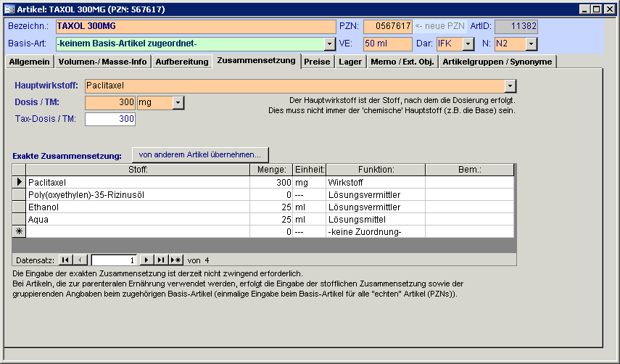Screen dimensions: 620x364
Task: Click 'von anderem Artikel übernehmen...' button
Action: coord(200,154)
